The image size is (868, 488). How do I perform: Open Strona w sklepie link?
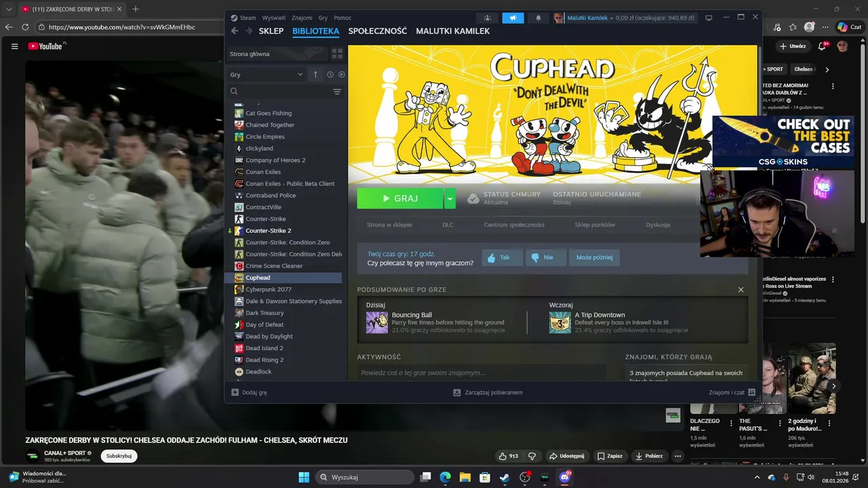389,224
